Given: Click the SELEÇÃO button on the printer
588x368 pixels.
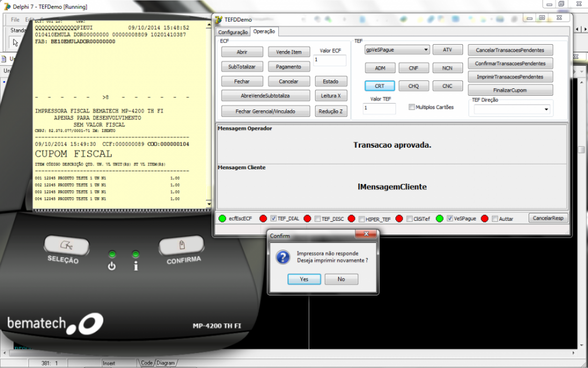Looking at the screenshot, I should click(x=66, y=246).
